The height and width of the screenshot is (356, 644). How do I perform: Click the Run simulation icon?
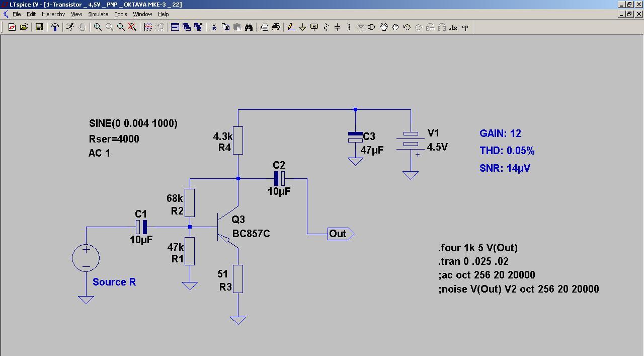click(70, 27)
